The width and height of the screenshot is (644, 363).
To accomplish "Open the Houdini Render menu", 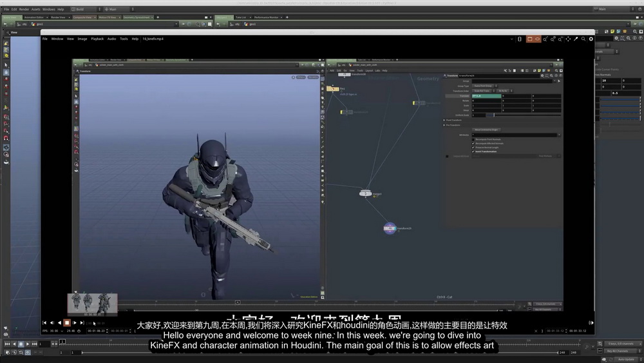I will (x=24, y=9).
